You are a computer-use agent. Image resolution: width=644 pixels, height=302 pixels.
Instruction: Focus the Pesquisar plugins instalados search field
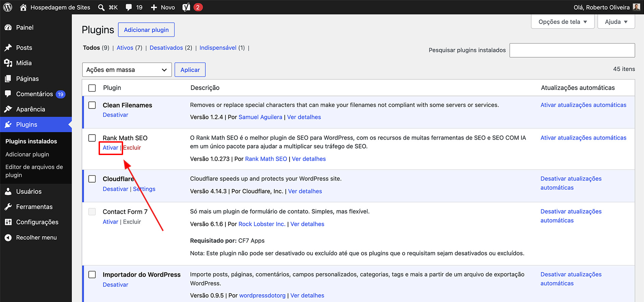click(x=572, y=50)
